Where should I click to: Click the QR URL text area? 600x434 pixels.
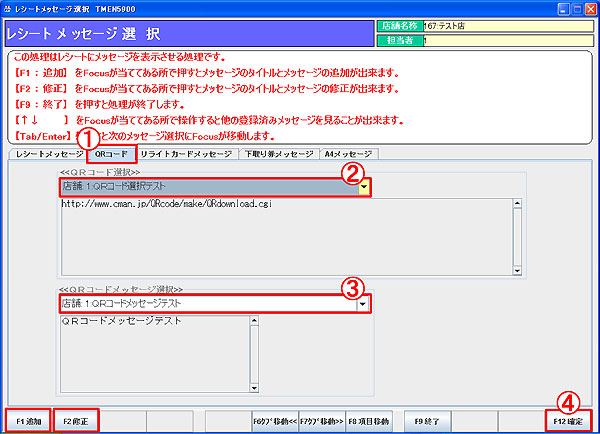pyautogui.click(x=287, y=237)
